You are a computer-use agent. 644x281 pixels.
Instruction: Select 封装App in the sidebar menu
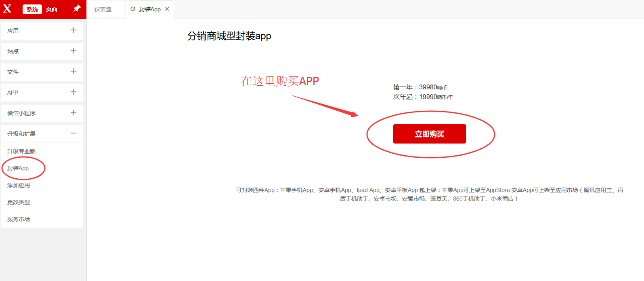click(18, 168)
